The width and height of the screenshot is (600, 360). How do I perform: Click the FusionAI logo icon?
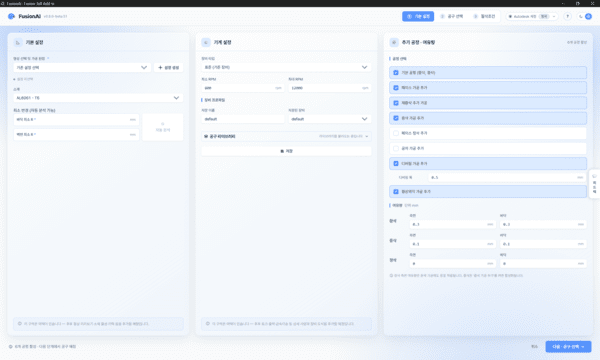click(x=11, y=16)
